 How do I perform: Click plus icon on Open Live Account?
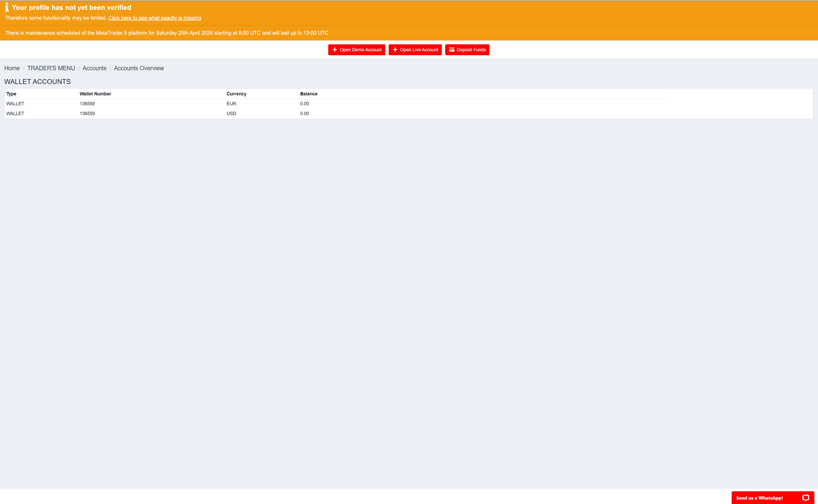395,50
